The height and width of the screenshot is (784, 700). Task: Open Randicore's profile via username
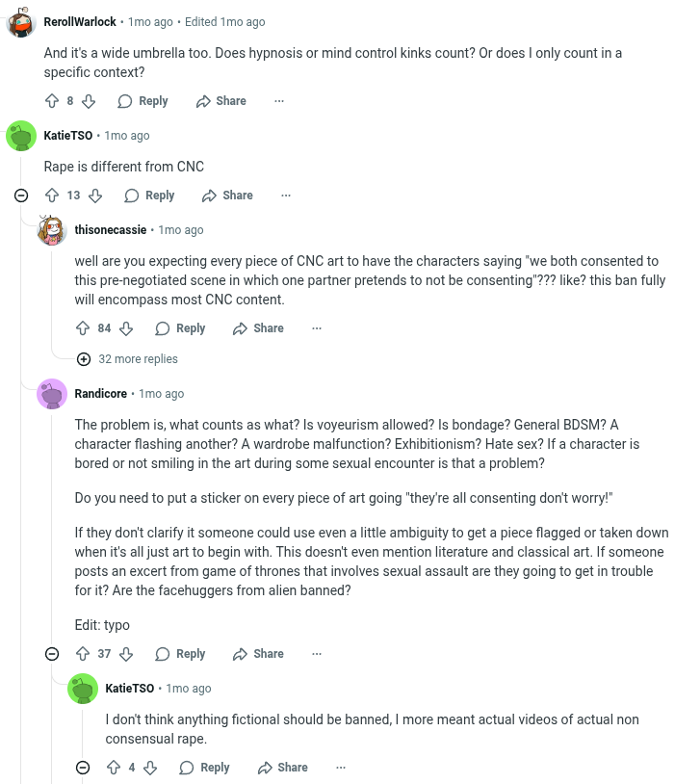(x=102, y=394)
